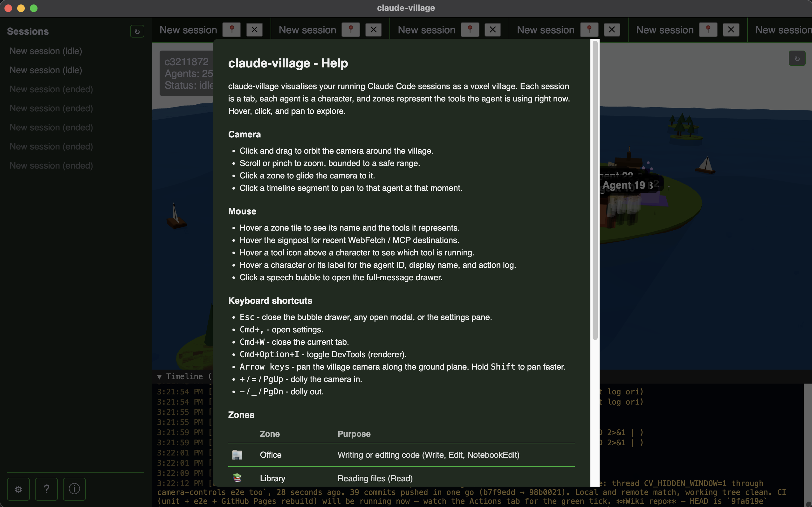This screenshot has height=507, width=812.
Task: Pin the fifth New session tab
Action: [x=708, y=30]
